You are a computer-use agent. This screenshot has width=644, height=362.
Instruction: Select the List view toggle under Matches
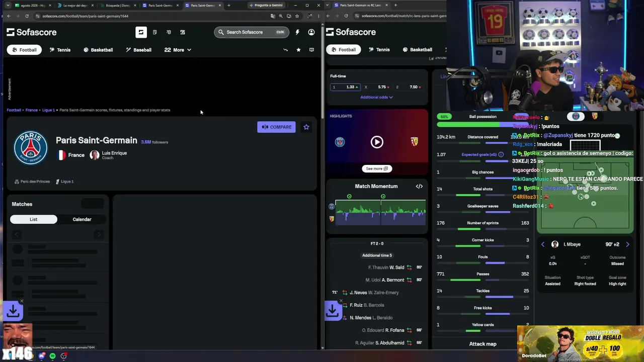[33, 219]
